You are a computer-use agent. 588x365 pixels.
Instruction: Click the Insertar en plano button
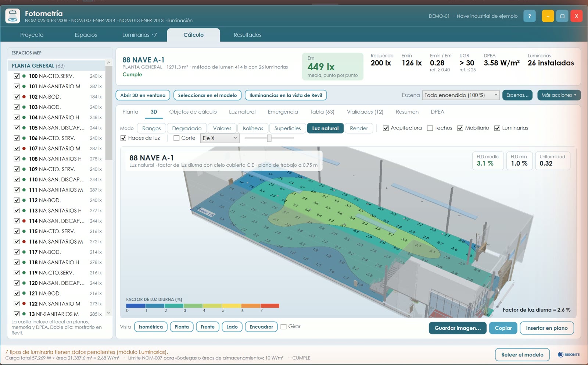(546, 328)
